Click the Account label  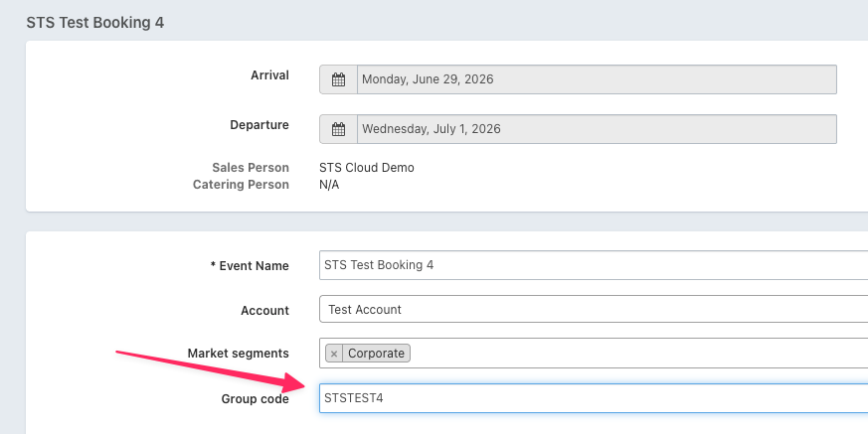(264, 311)
